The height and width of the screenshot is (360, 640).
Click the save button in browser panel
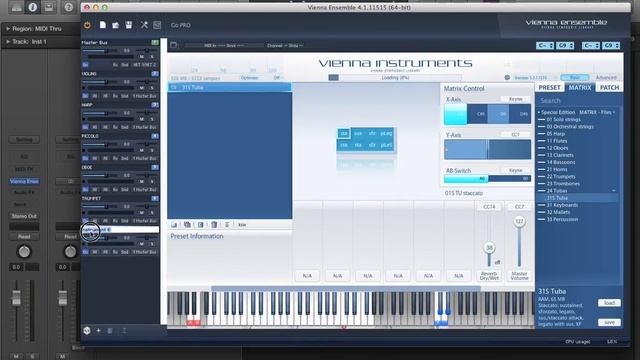(x=609, y=322)
